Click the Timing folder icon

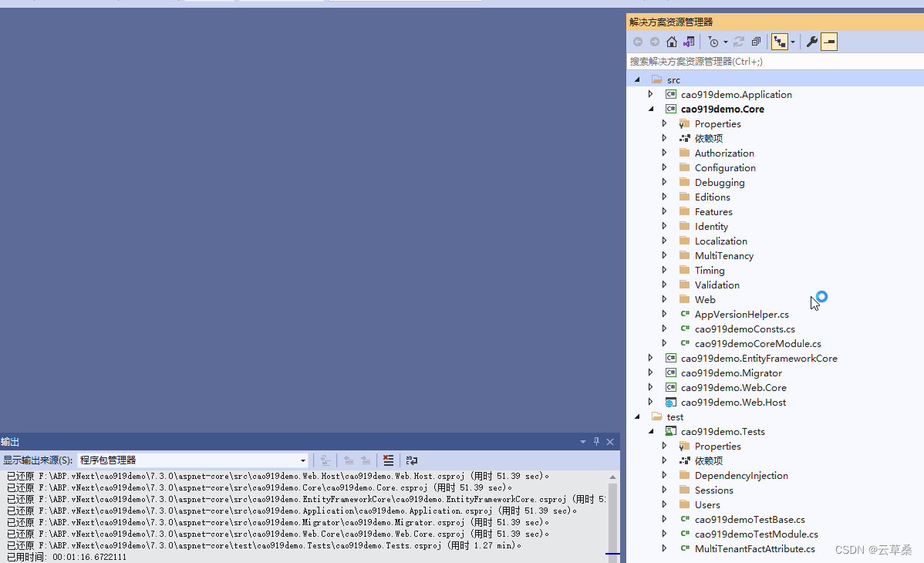point(685,270)
